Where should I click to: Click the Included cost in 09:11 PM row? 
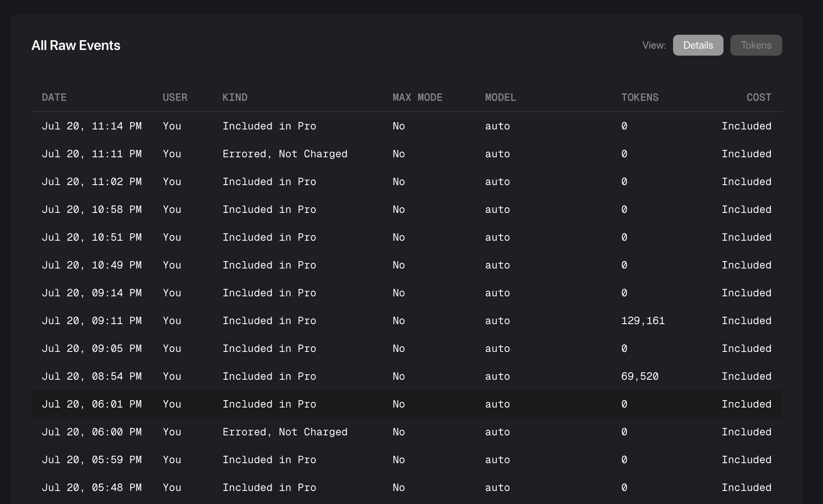747,321
